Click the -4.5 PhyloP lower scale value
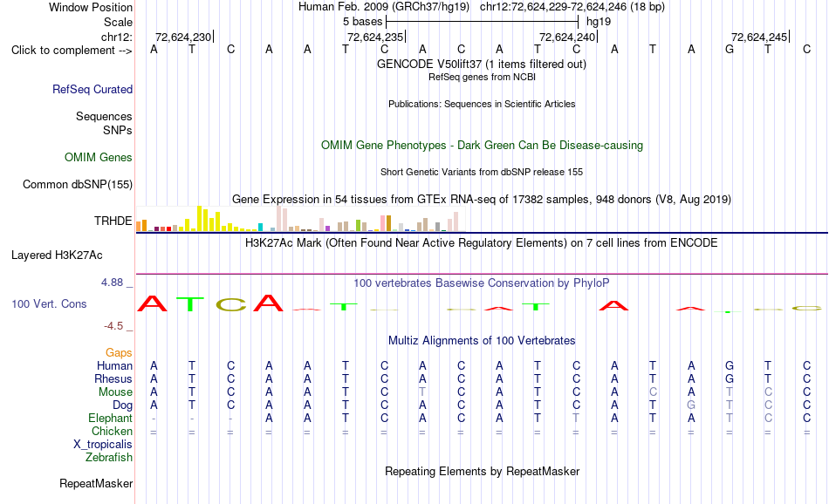829x504 pixels. (x=113, y=326)
